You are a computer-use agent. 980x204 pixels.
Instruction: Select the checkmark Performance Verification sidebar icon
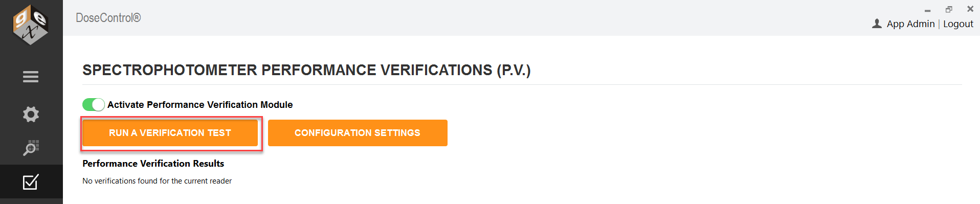click(31, 182)
